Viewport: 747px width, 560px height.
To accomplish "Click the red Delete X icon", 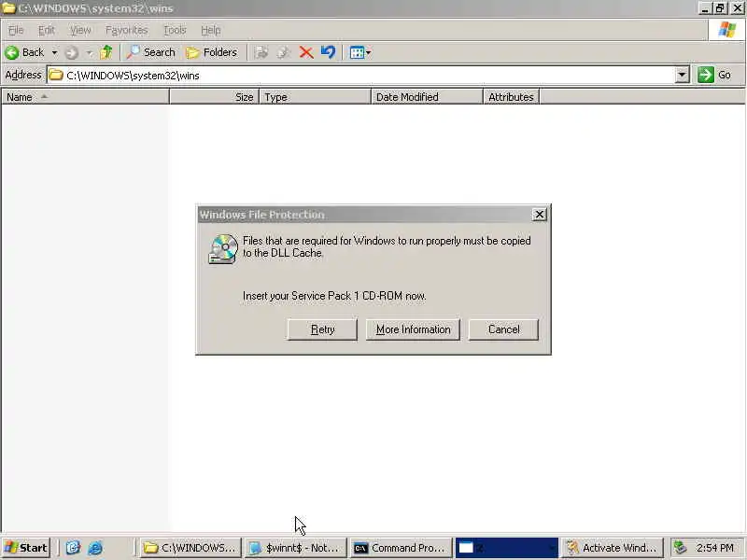I will click(306, 52).
